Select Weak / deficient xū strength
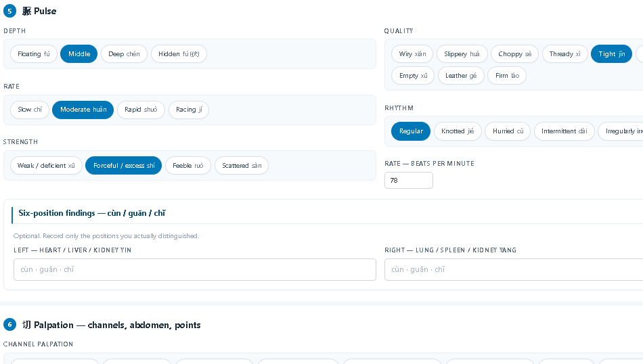Viewport: 643px width, 364px height. (46, 166)
